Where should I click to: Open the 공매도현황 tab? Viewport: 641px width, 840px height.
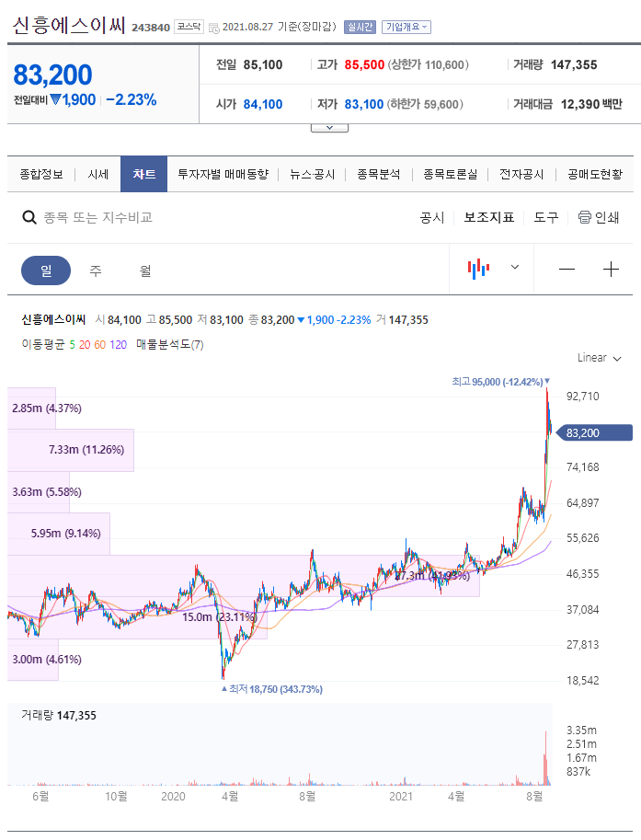[595, 174]
